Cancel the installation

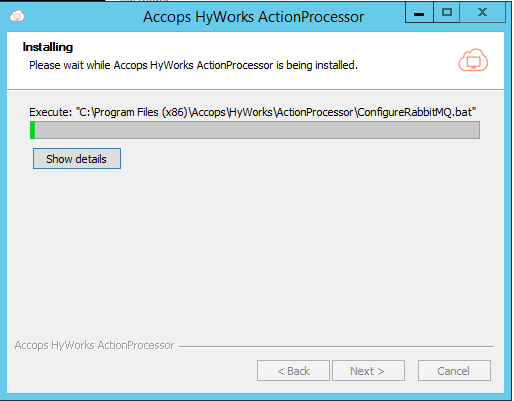(454, 370)
